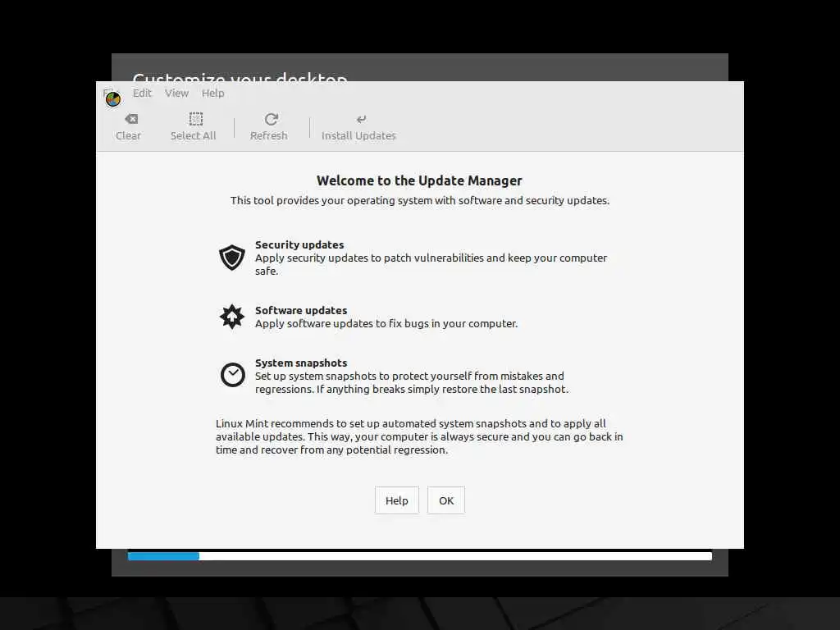Click 'Customize your desktop' title in background window
840x630 pixels.
[240, 76]
